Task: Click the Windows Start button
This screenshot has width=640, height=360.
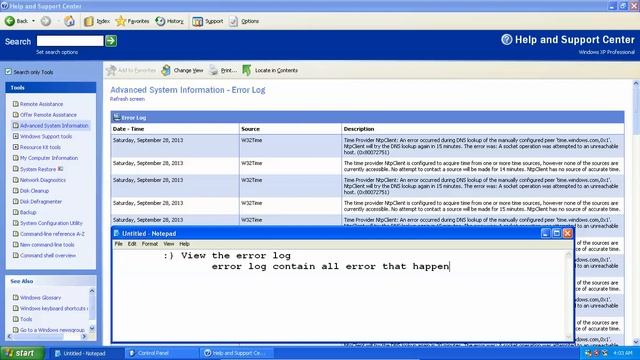Action: click(x=22, y=353)
